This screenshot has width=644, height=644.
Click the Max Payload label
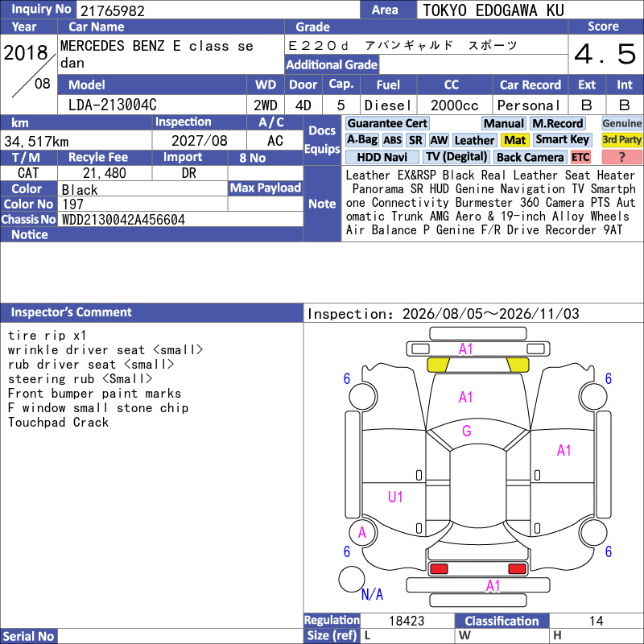266,188
